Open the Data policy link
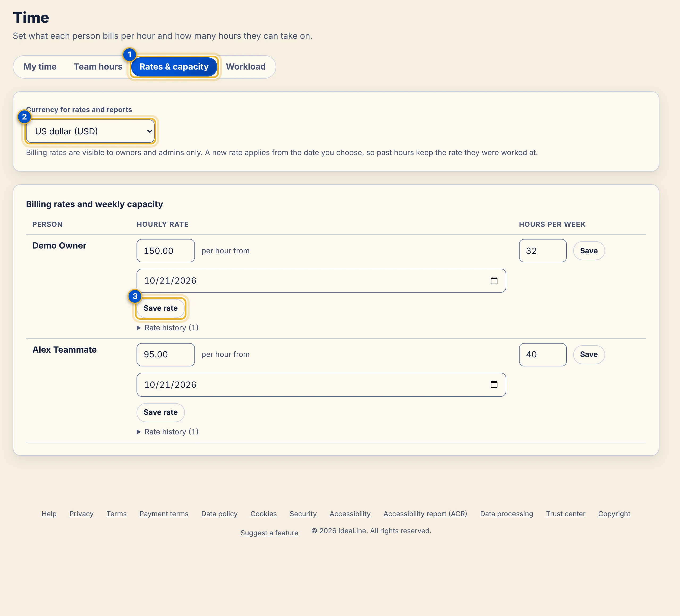The width and height of the screenshot is (680, 616). (219, 514)
